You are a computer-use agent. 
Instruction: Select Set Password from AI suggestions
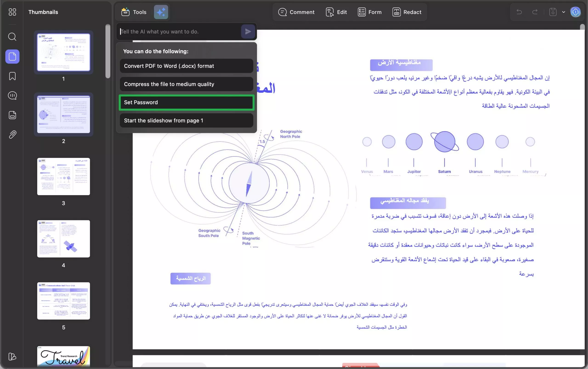click(186, 102)
